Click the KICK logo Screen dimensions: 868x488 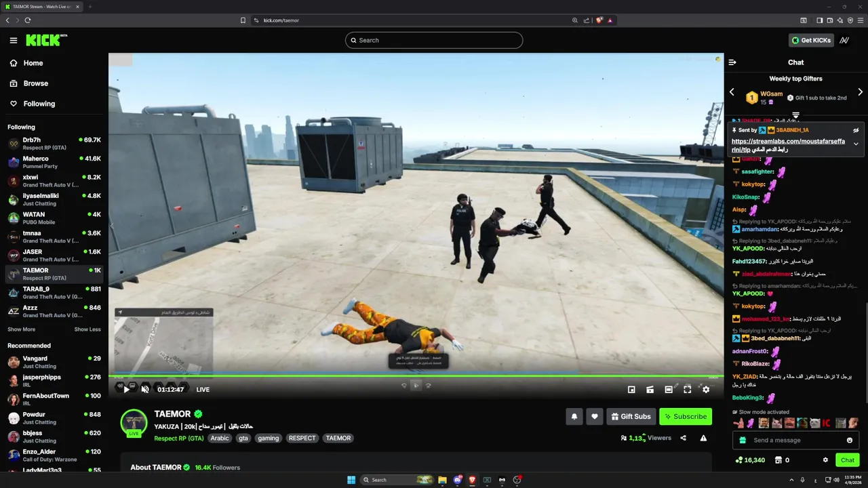[x=46, y=40]
